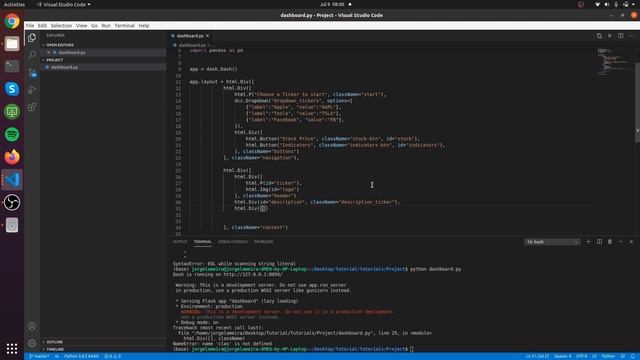640x360 pixels.
Task: Open the Extensions view
Action: pos(32,107)
